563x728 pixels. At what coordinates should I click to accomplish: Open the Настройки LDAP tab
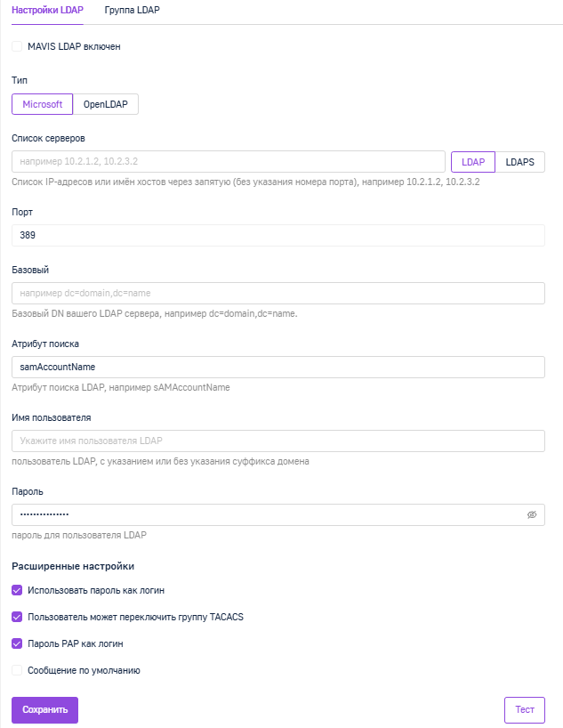(x=47, y=10)
